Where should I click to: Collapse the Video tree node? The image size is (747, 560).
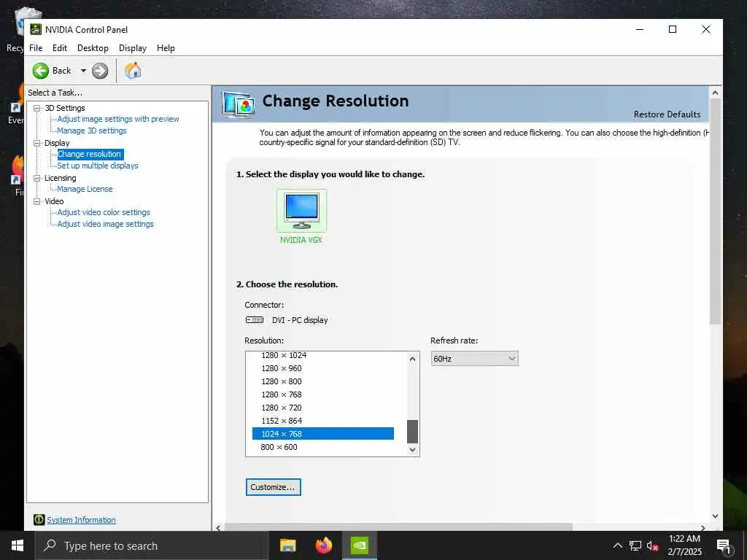click(x=36, y=201)
